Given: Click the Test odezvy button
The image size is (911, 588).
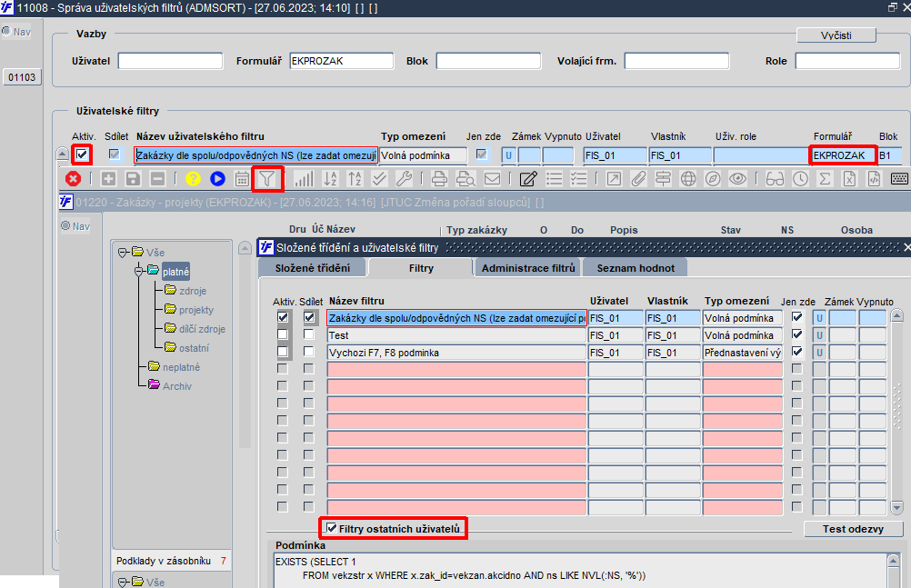Looking at the screenshot, I should (853, 529).
